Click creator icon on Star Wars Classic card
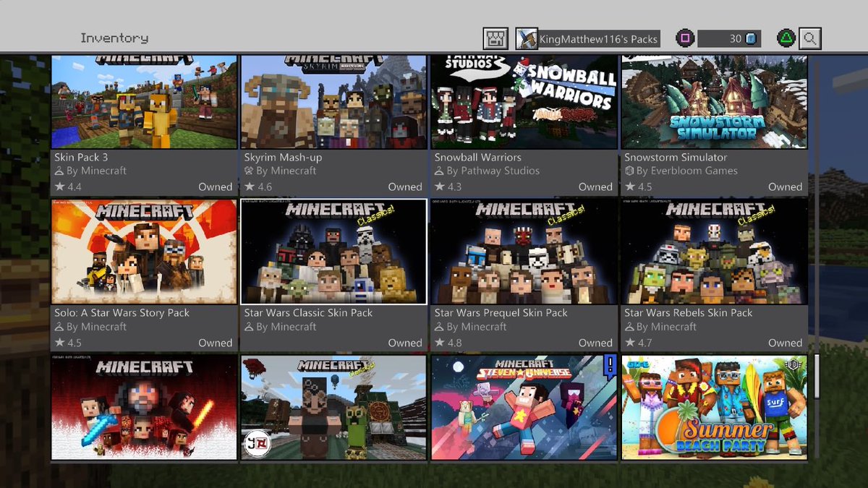 click(249, 328)
